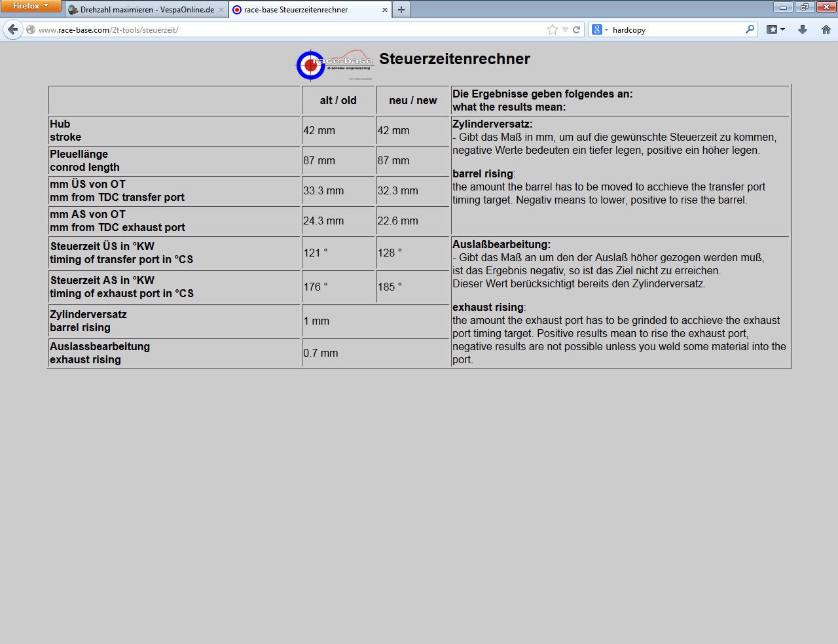Select the race-base Steuerzeitenrechner tab
The image size is (838, 644).
[301, 10]
